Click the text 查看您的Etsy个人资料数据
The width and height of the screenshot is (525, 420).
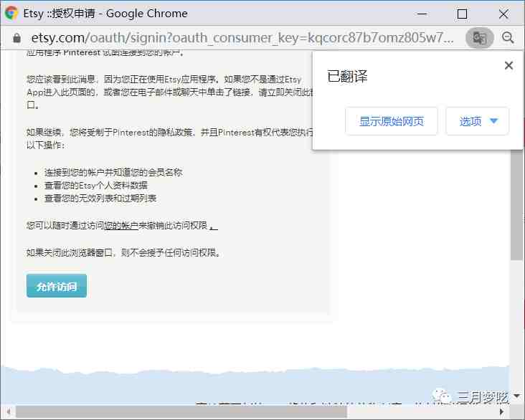click(x=96, y=186)
